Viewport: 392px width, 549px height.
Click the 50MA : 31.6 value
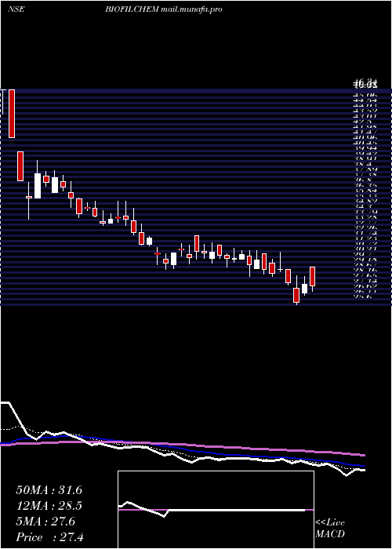point(49,490)
